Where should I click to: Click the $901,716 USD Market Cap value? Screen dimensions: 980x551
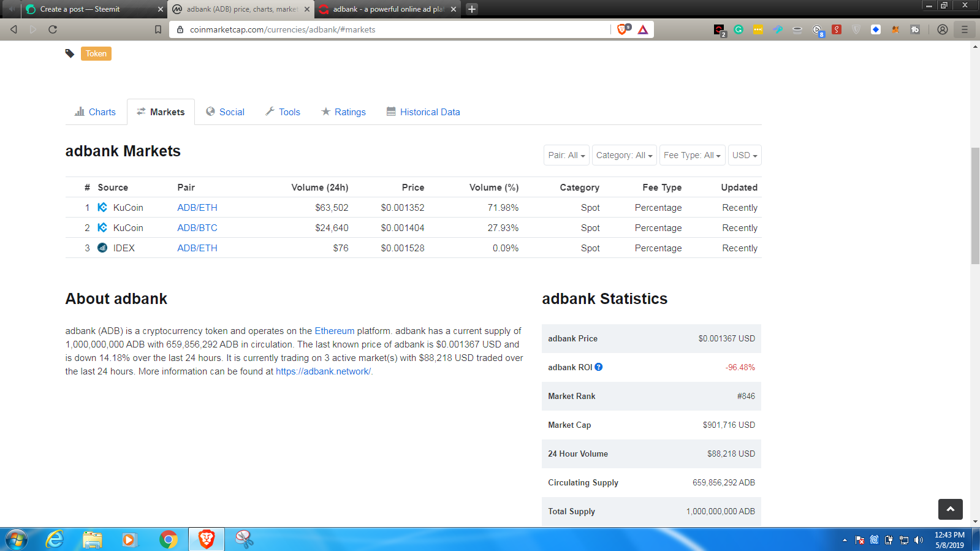[x=729, y=425]
